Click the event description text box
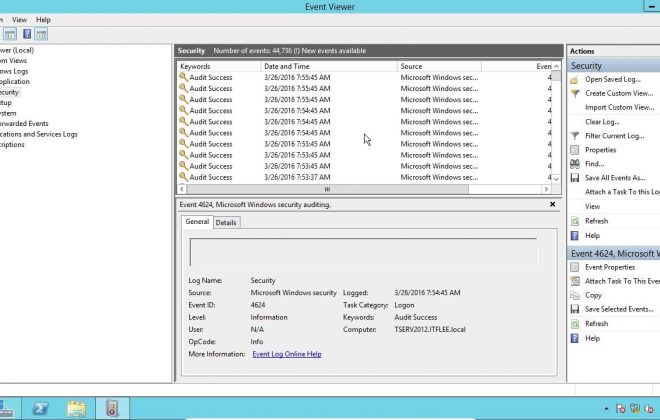Image resolution: width=660 pixels, height=420 pixels. [363, 252]
